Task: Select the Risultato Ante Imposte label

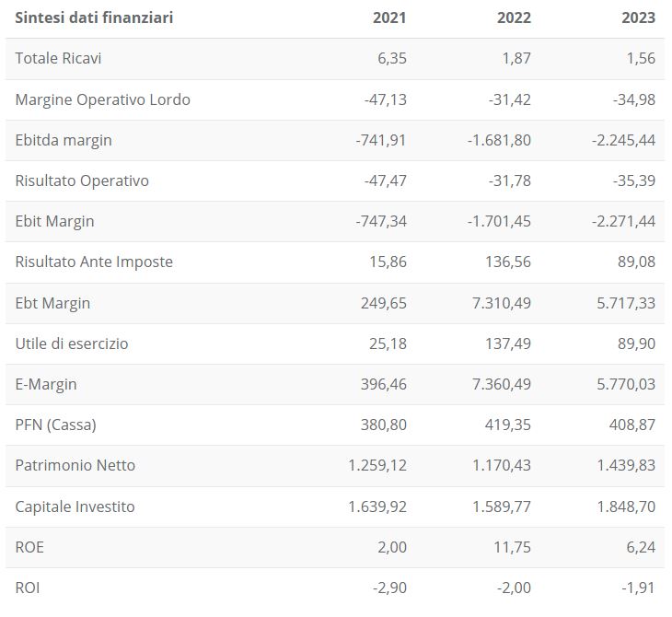Action: click(x=94, y=262)
